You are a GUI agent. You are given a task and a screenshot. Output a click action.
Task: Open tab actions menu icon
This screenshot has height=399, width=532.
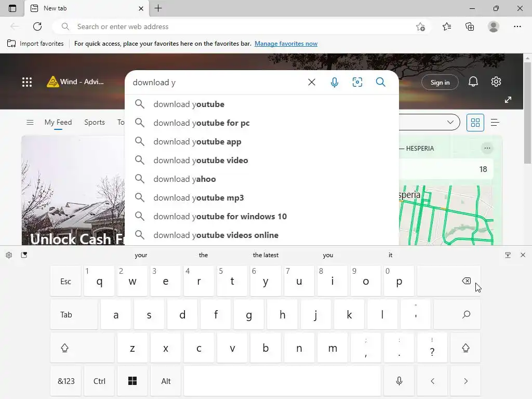12,8
